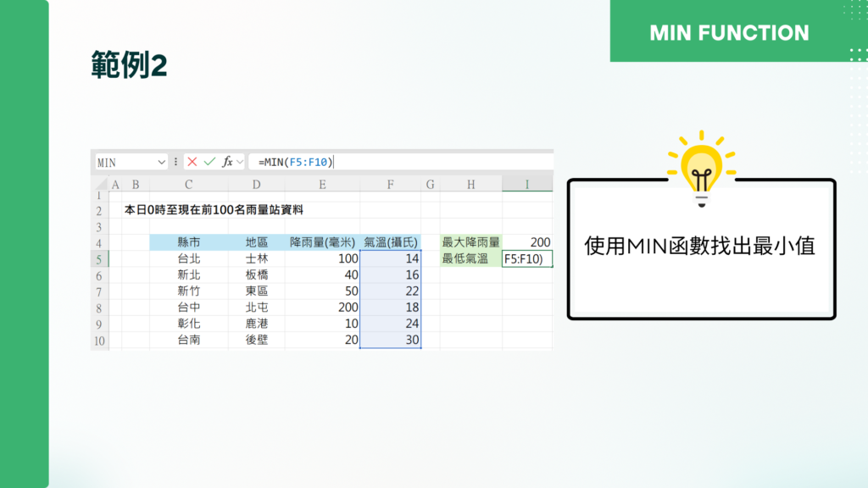Click the '鹿港' cell
The width and height of the screenshot is (868, 488).
pos(256,324)
